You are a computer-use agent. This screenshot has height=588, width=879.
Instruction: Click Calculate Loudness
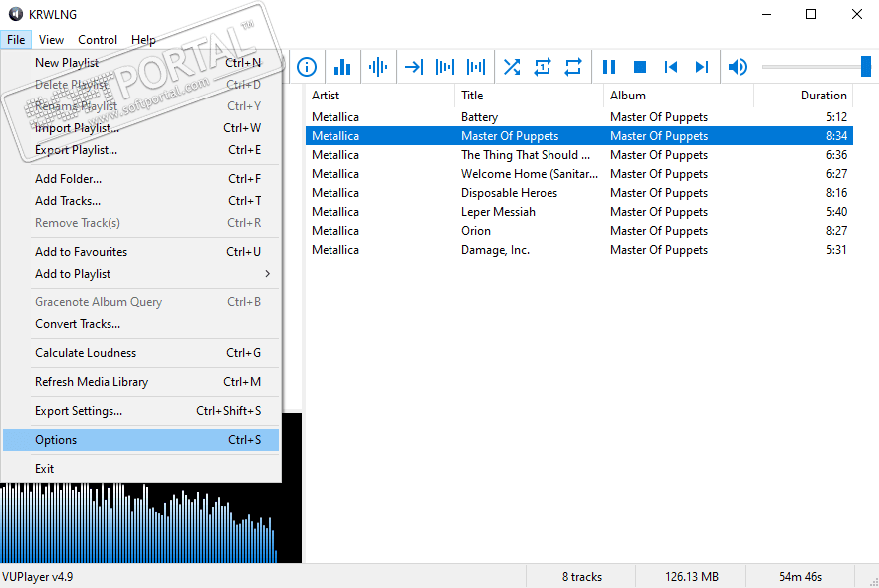[x=140, y=353]
